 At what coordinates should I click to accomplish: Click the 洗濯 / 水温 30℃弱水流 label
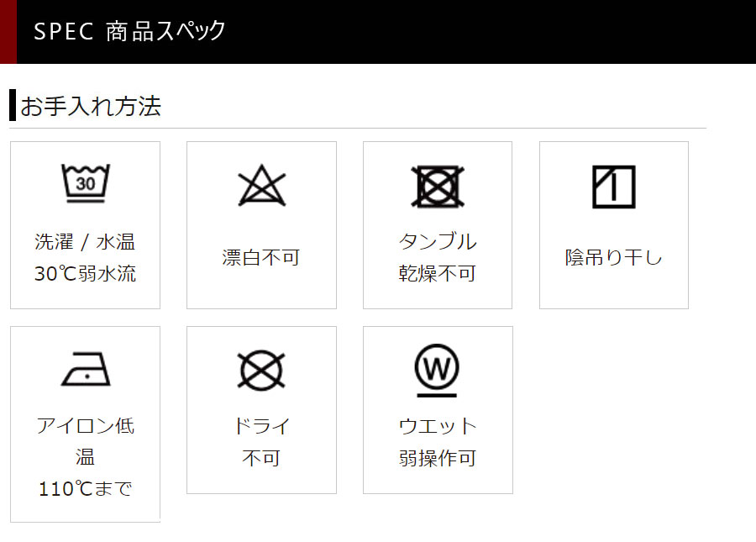point(86,257)
